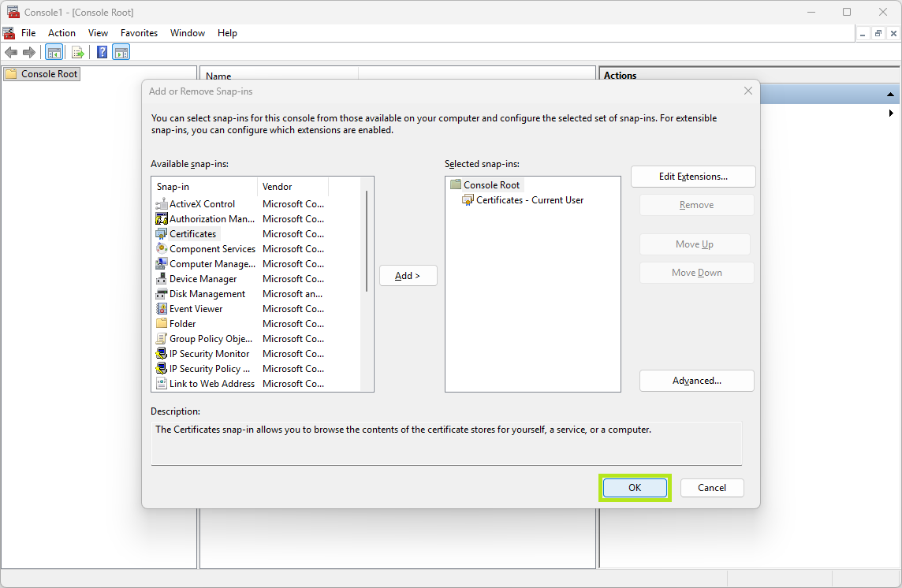
Task: Select Group Policy Object snap-in icon
Action: tap(162, 338)
